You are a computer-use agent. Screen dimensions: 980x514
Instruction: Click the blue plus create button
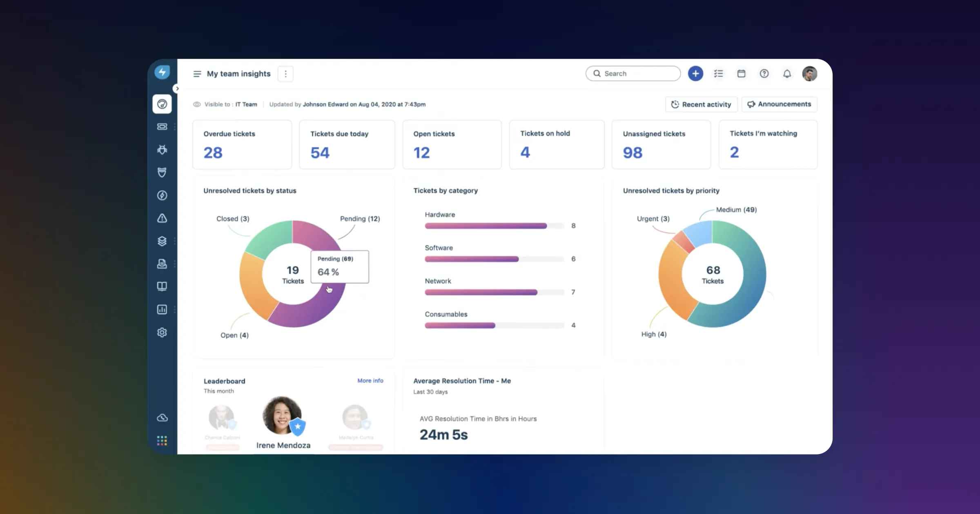(695, 74)
